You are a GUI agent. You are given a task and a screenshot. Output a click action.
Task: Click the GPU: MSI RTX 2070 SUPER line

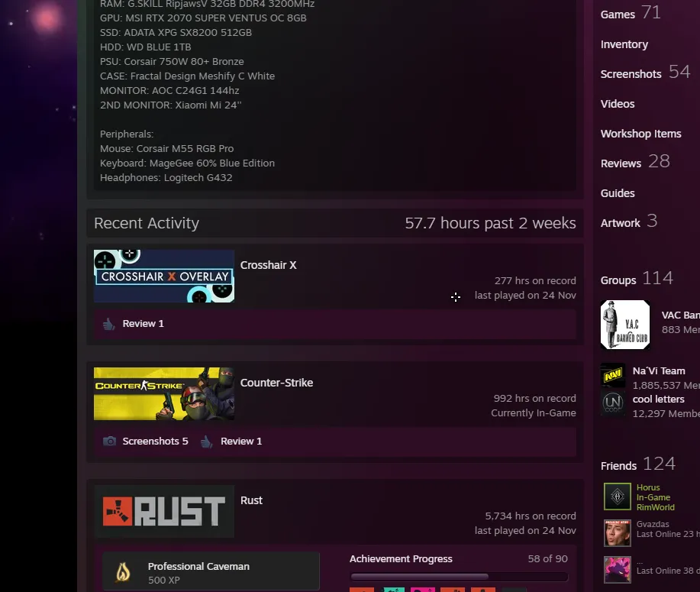[x=203, y=18]
